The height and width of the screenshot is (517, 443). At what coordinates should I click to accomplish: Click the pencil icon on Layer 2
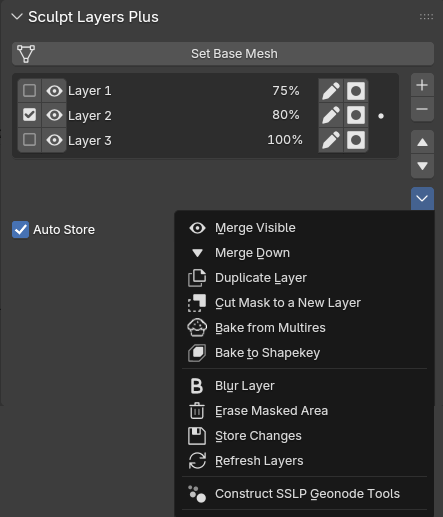(331, 115)
